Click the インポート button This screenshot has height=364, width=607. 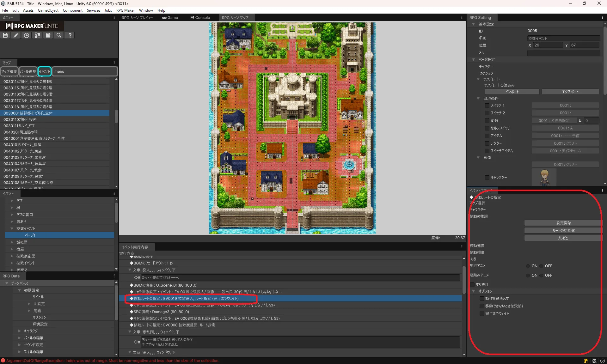[x=512, y=92]
